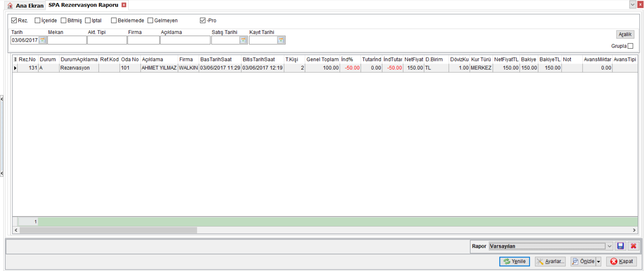Open the Ana Ekran home tab

[25, 5]
